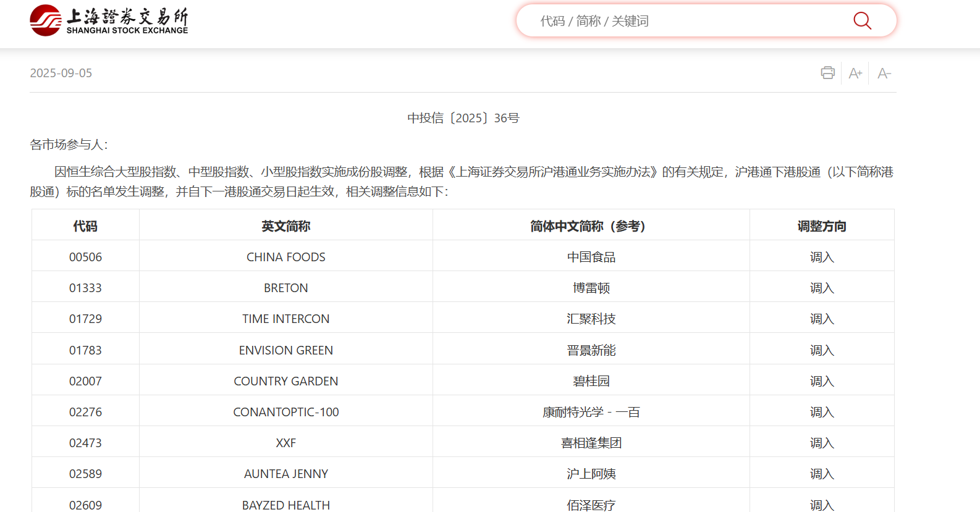Viewport: 980px width, 512px height.
Task: Click document number 中投信〔2025〕36号
Action: [463, 118]
